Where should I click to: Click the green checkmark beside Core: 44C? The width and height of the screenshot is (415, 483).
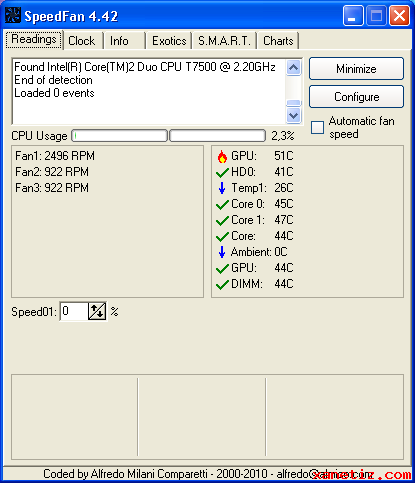(222, 236)
